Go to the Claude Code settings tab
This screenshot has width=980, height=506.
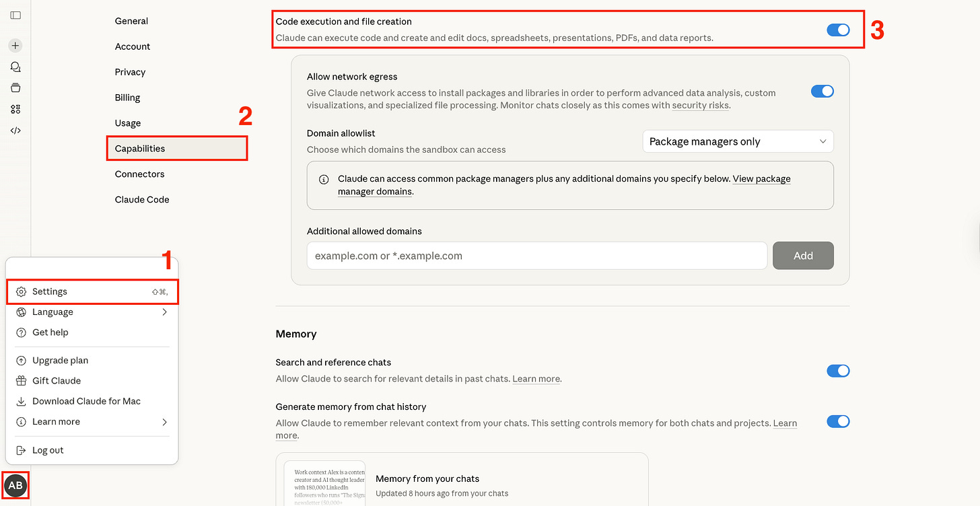(142, 200)
